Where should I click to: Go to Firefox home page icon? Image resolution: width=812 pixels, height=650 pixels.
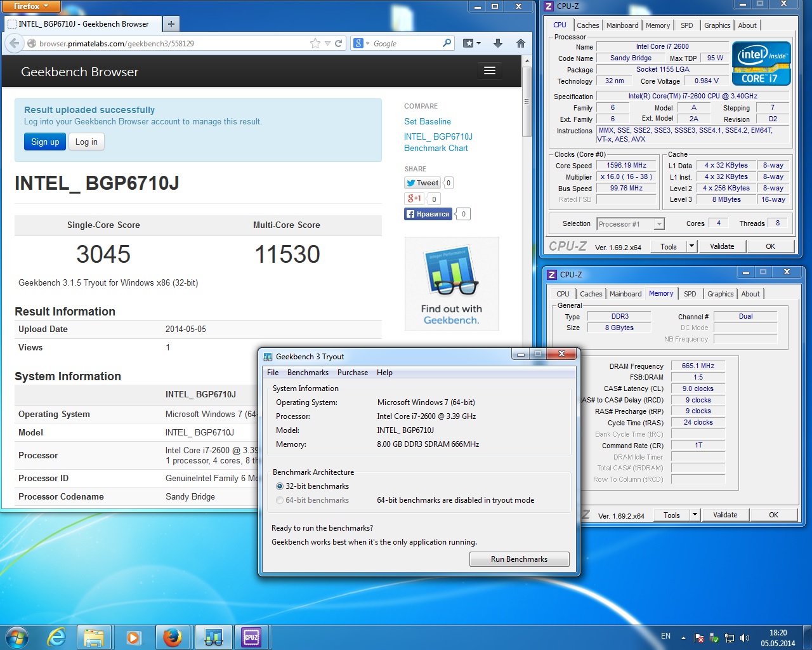(521, 43)
